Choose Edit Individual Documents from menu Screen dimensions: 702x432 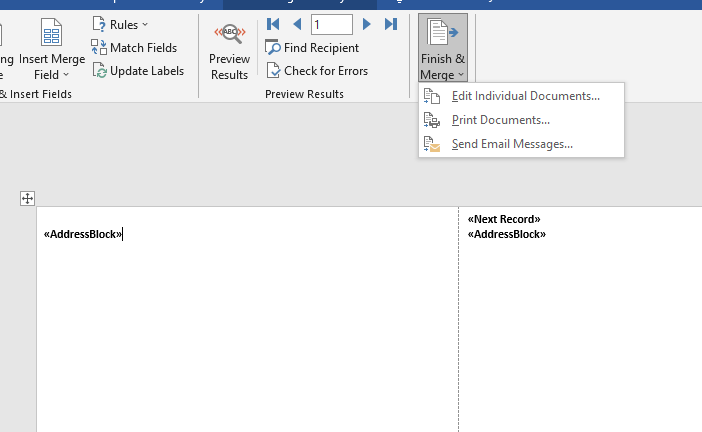coord(521,96)
